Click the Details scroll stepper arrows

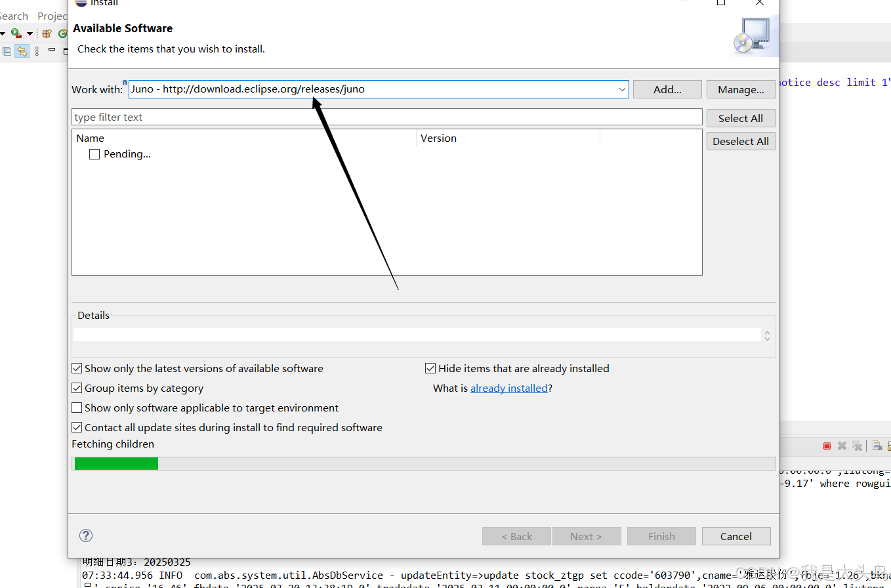point(767,335)
